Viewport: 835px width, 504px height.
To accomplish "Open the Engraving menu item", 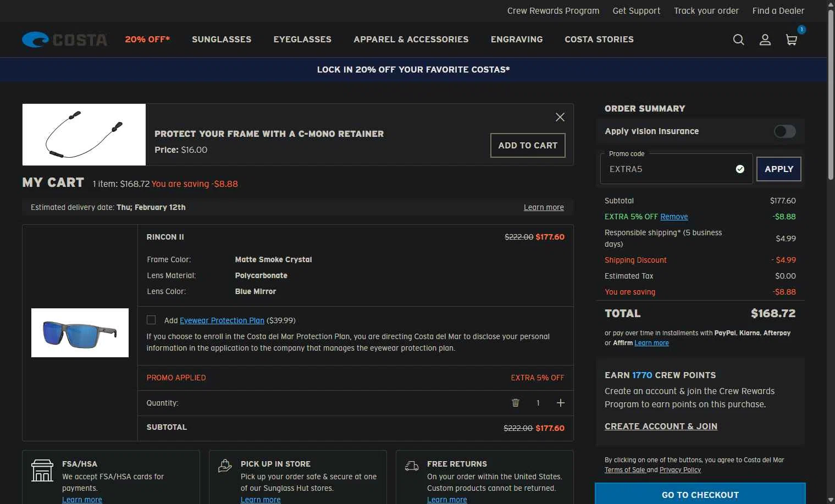I will (x=517, y=40).
